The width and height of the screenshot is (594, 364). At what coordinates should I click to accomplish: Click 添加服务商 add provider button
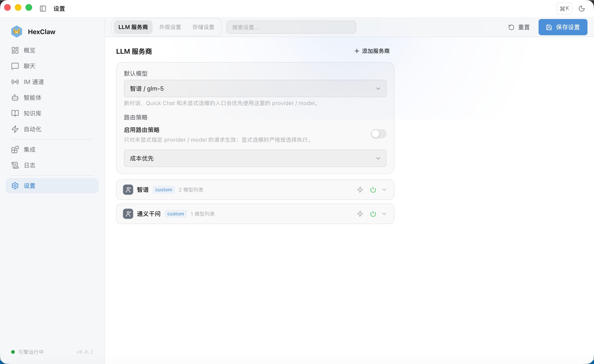point(372,51)
